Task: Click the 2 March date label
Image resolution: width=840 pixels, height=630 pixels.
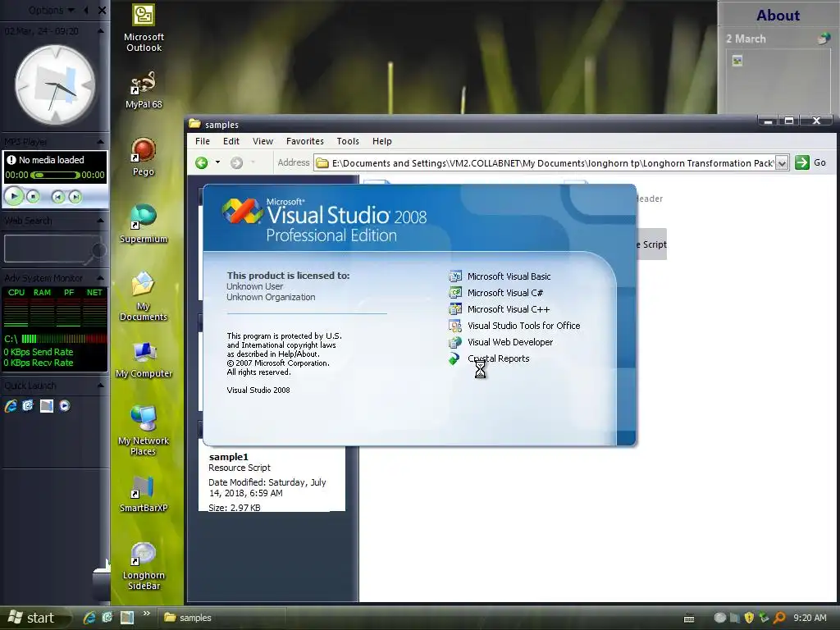Action: (x=746, y=39)
